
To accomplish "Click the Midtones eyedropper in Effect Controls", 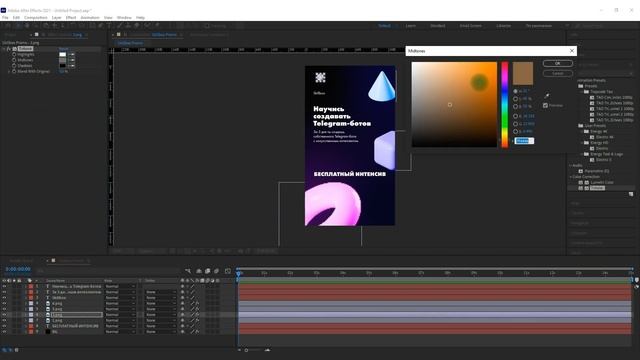I will (x=71, y=60).
